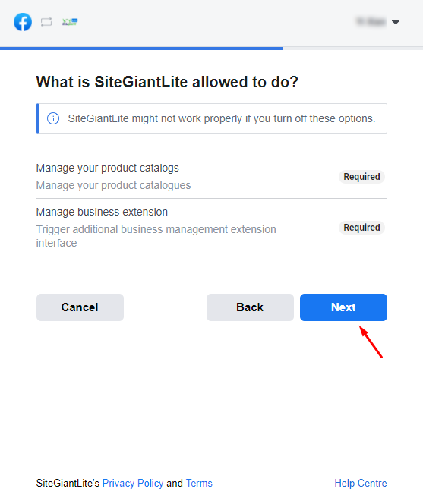Click the info notice about turning off options
The width and height of the screenshot is (423, 504).
(212, 118)
